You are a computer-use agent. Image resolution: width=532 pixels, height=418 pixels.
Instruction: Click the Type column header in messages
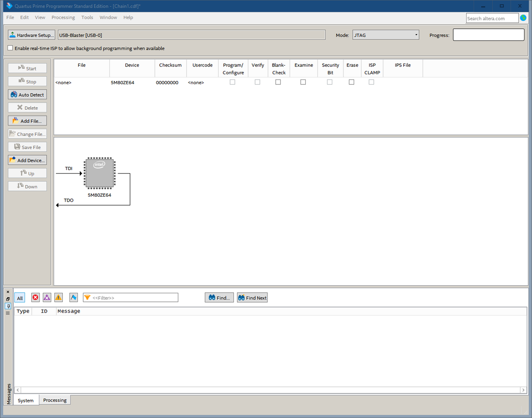(23, 311)
